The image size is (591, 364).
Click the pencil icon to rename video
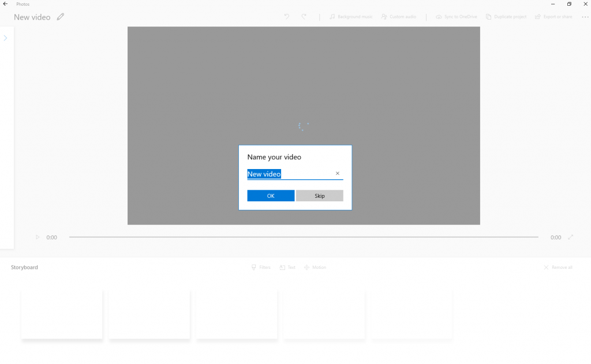[60, 17]
